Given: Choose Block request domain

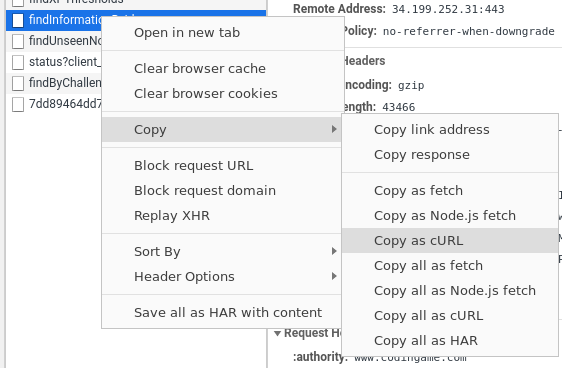Looking at the screenshot, I should (x=222, y=191).
